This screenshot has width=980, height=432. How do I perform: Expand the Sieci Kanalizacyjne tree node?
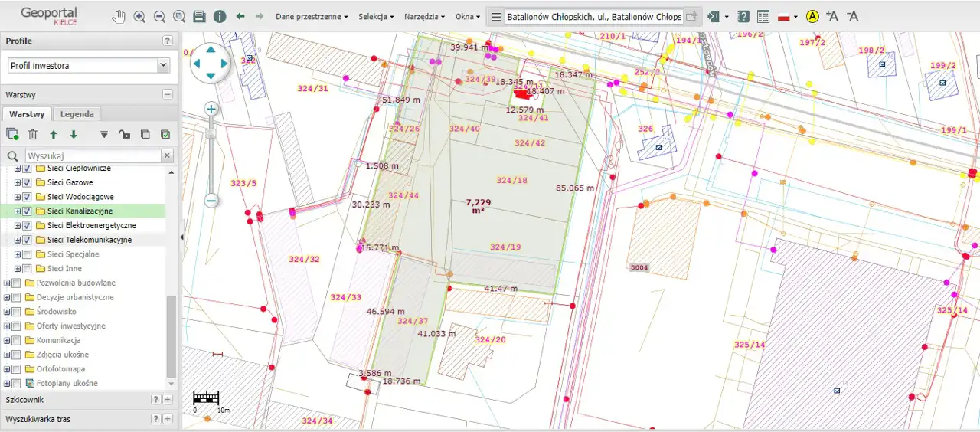(x=18, y=211)
